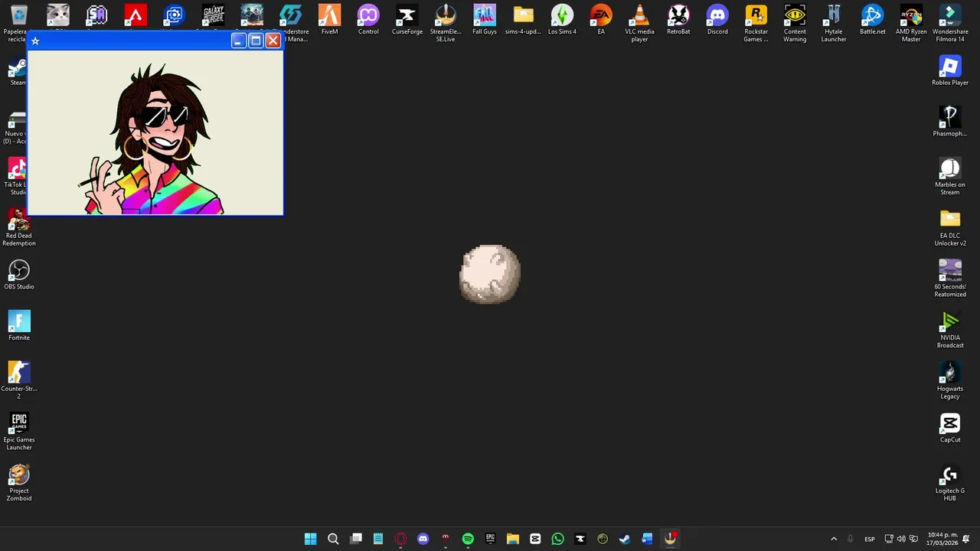This screenshot has width=980, height=551.
Task: Open the sims-4-upd folder on desktop
Action: pos(523,21)
